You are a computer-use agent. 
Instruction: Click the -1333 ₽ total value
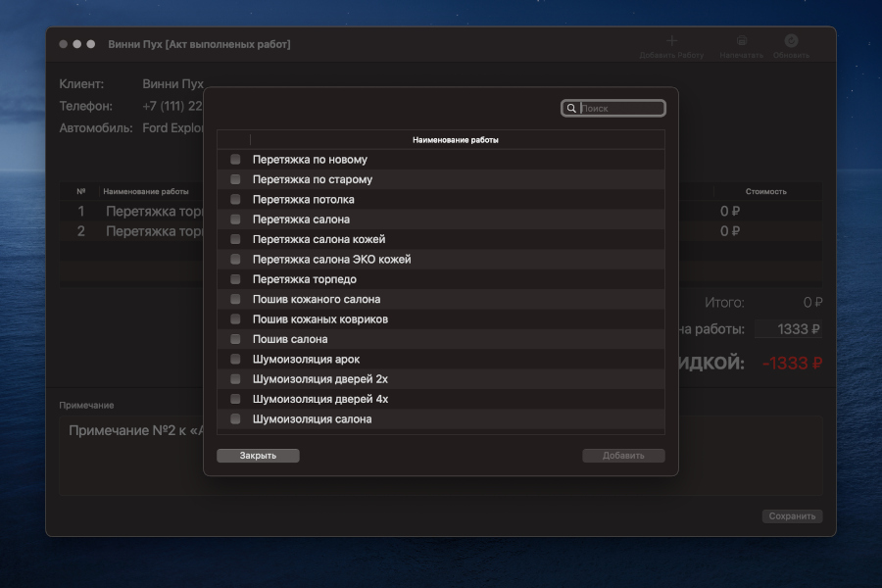pos(792,364)
